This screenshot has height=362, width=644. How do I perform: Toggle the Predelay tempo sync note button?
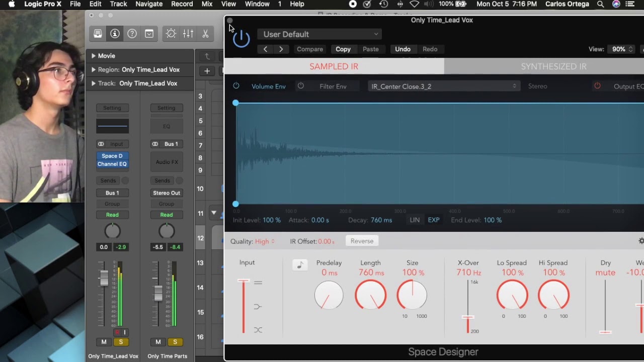point(300,265)
